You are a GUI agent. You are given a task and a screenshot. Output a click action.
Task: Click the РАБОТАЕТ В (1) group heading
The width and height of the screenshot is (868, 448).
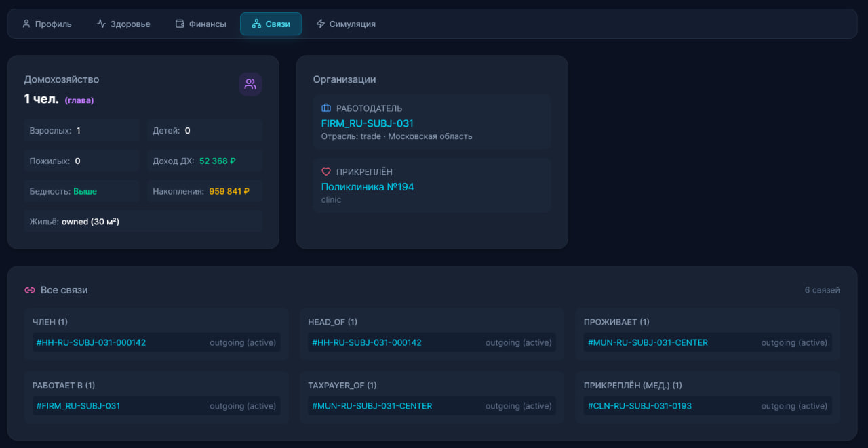pyautogui.click(x=64, y=386)
